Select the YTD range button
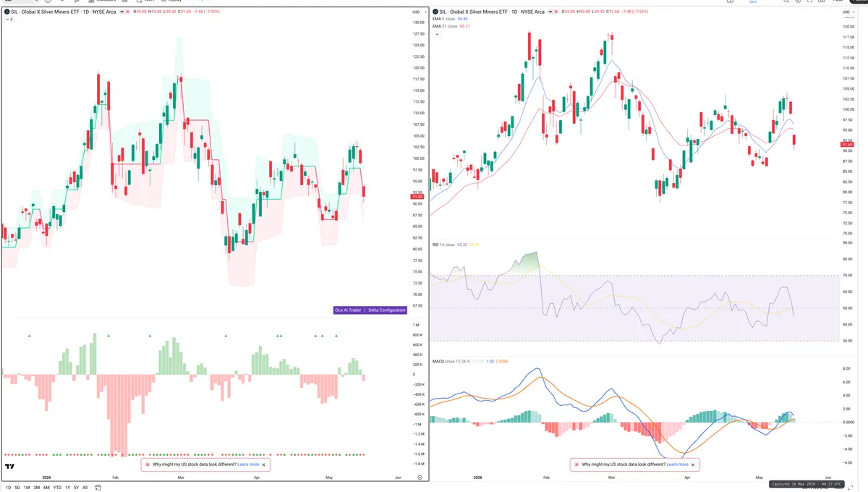Screen dimensions: 868x492 (57, 488)
